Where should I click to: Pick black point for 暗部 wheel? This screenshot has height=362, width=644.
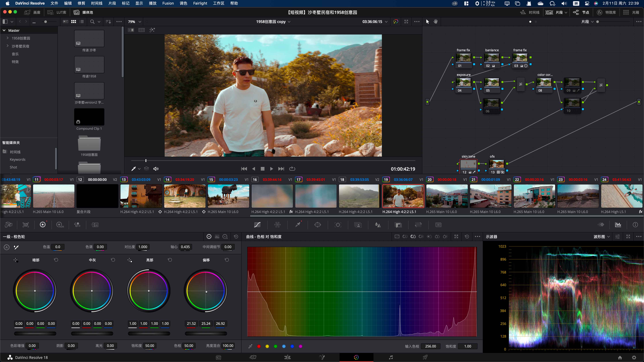[x=16, y=260]
